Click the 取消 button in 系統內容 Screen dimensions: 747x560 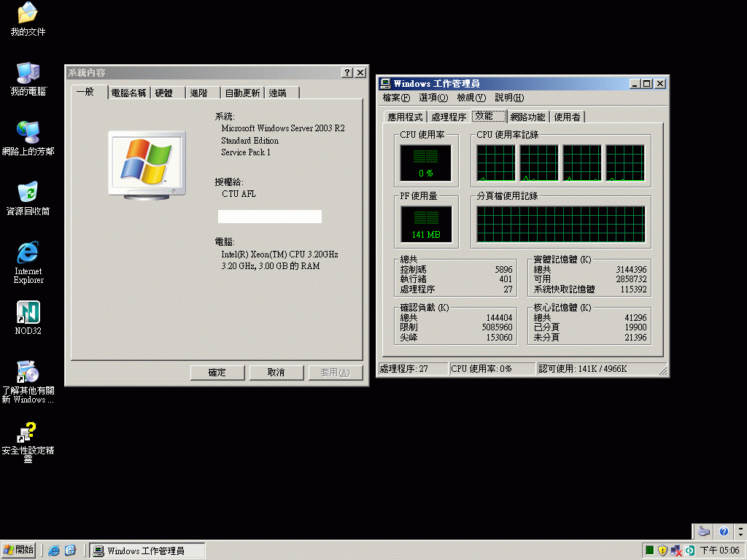click(x=276, y=373)
